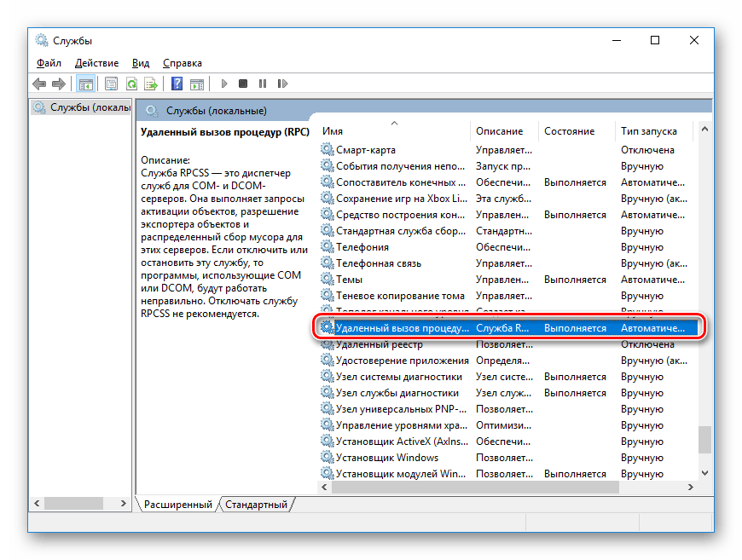Click the vertical scrollbar down arrow
The image size is (742, 560).
tap(704, 471)
